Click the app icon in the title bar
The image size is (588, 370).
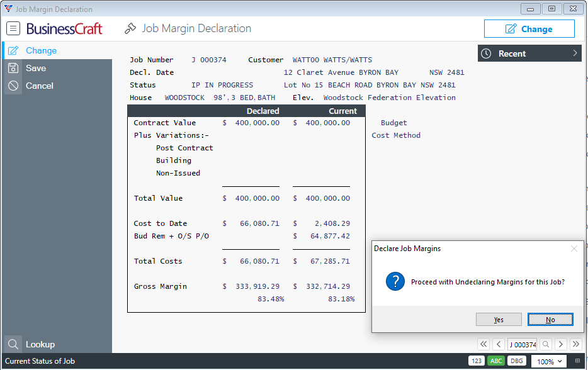[8, 9]
